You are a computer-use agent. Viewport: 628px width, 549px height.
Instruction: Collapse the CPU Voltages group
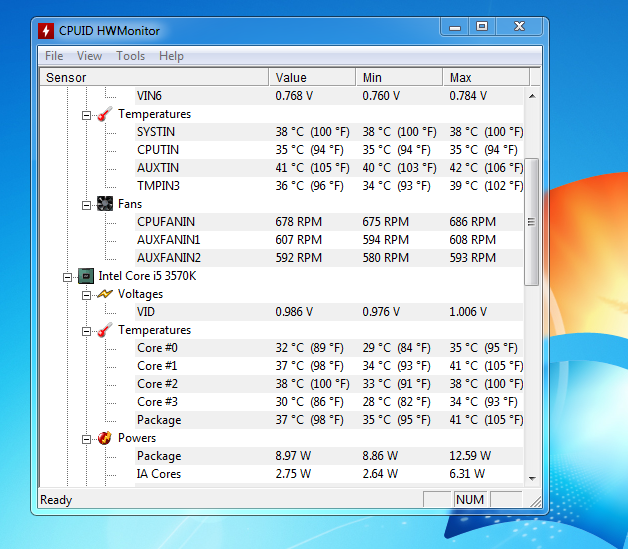(x=86, y=296)
